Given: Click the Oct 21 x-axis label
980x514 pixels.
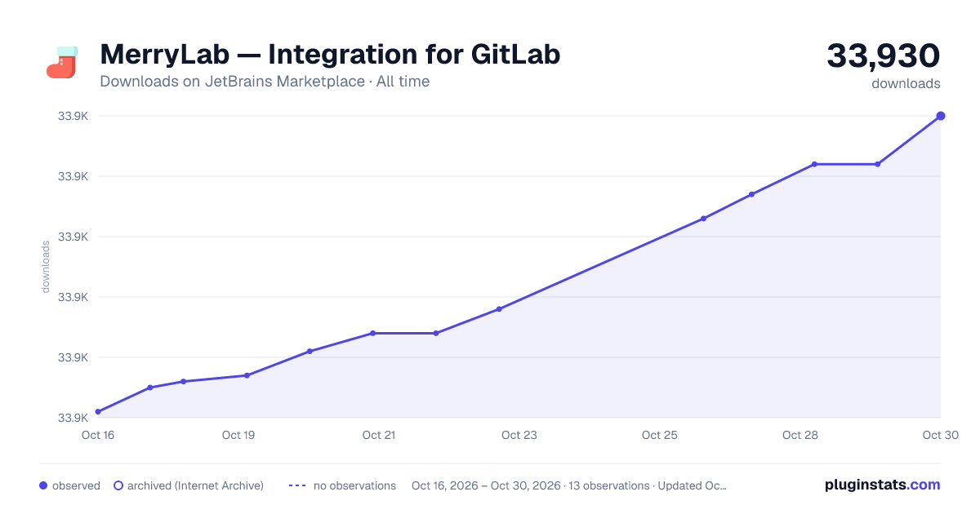Looking at the screenshot, I should click(x=379, y=435).
